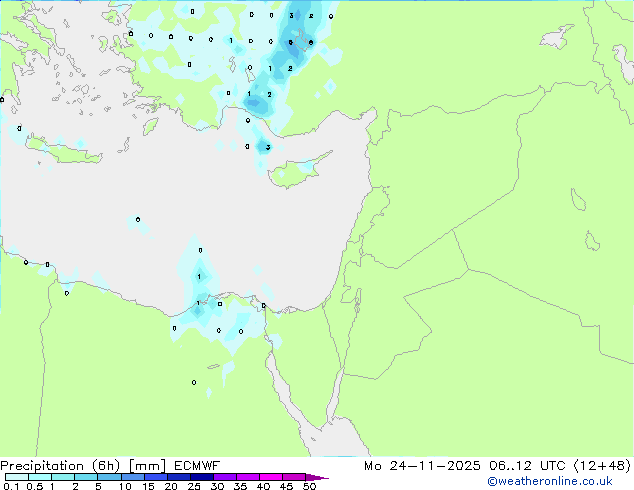634x490 pixels.
Task: Select the 2–5 mm legend color swatch
Action: tap(86, 477)
